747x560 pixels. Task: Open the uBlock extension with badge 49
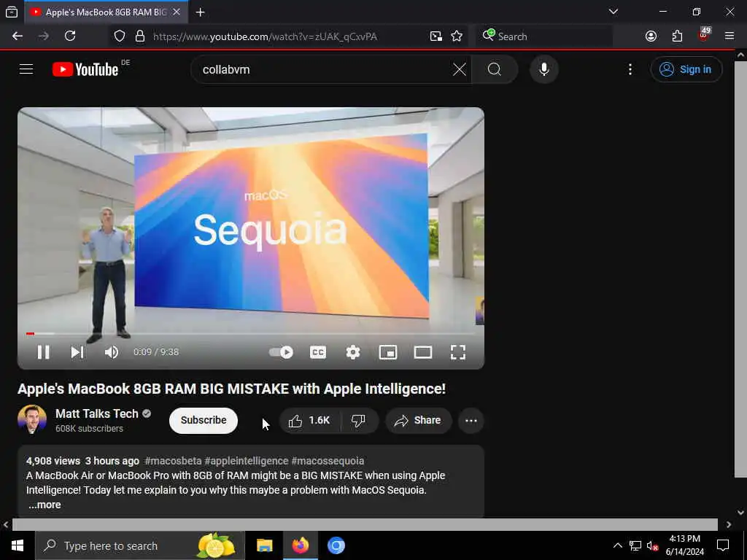tap(704, 35)
